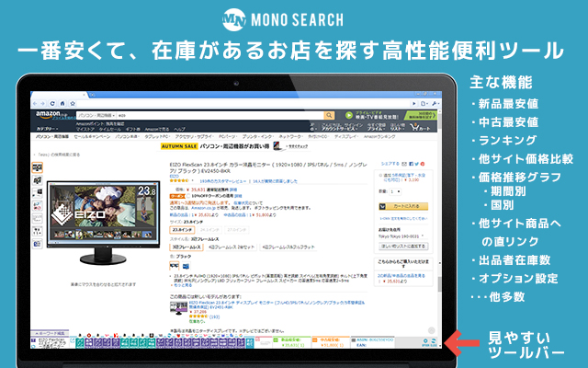Open the ディスプレイ category tab

click(x=346, y=137)
